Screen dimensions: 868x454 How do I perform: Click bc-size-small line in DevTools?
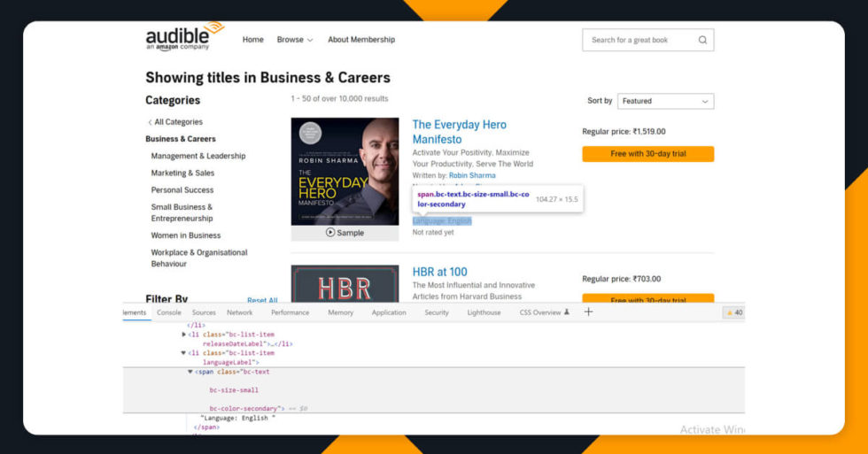234,390
